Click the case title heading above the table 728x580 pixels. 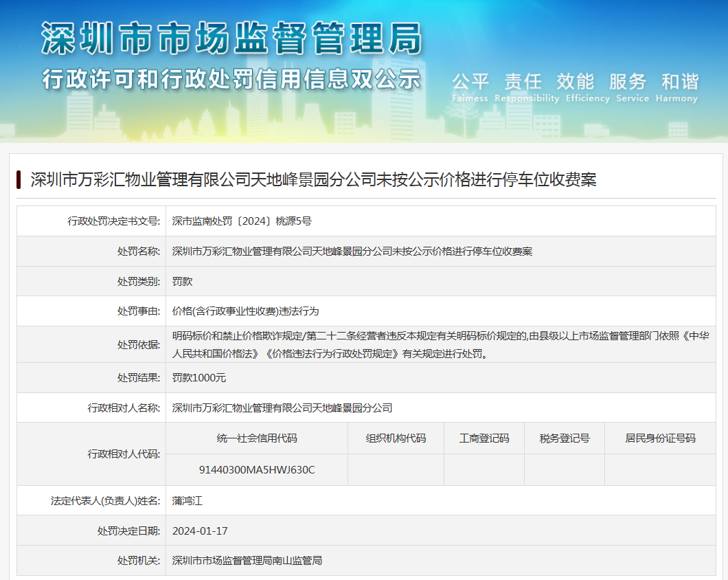[x=313, y=180]
